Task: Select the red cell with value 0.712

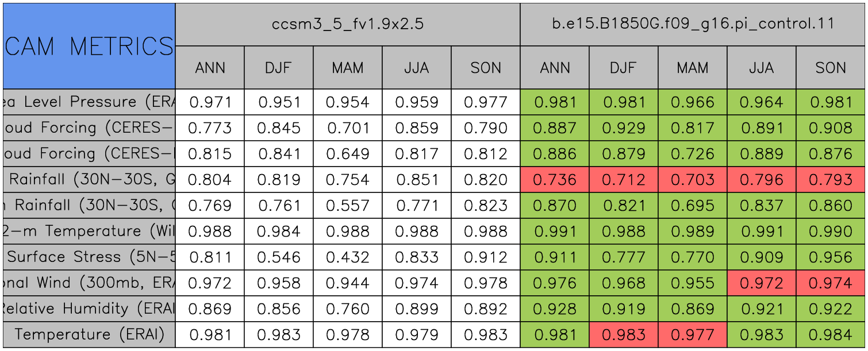Action: point(624,180)
